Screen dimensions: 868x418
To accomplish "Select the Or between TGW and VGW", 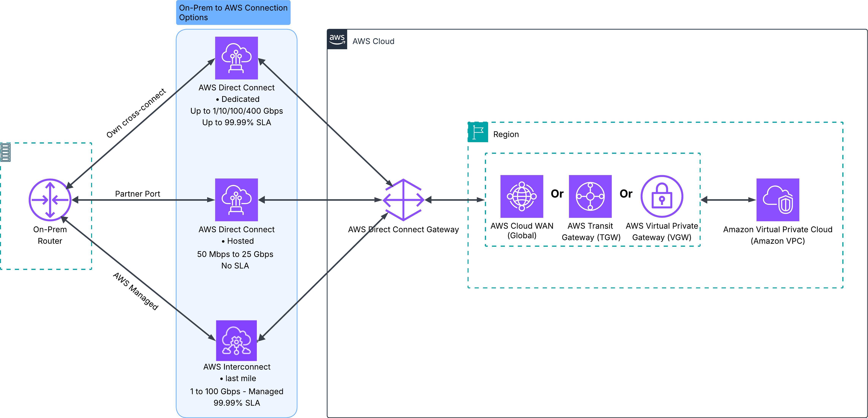I will click(626, 194).
